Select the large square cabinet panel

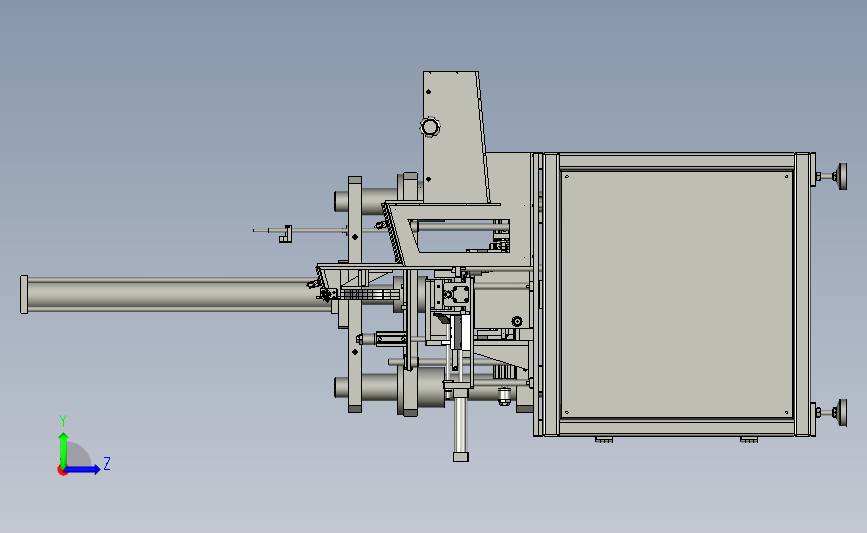pyautogui.click(x=677, y=294)
